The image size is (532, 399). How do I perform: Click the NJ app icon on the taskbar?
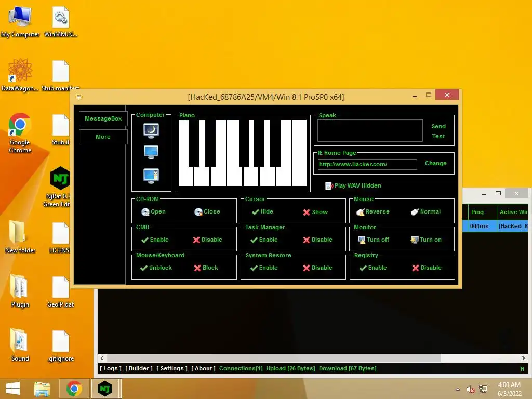tap(105, 389)
